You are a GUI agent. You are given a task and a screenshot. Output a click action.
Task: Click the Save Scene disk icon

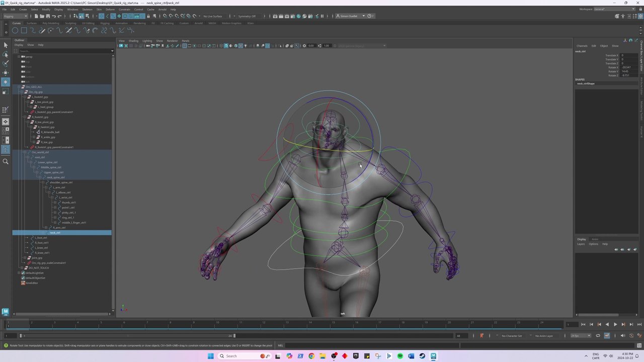pyautogui.click(x=47, y=16)
